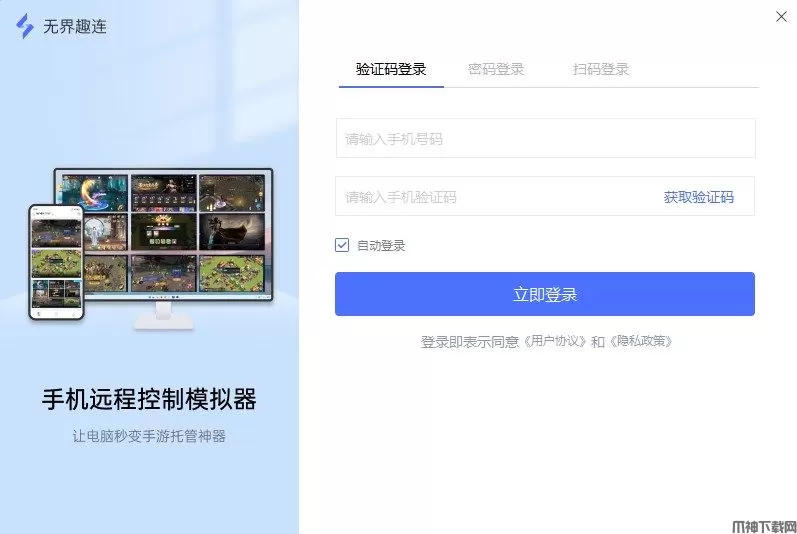The height and width of the screenshot is (534, 797).
Task: Click the 手机远程控制模拟器 heading text
Action: (x=149, y=399)
